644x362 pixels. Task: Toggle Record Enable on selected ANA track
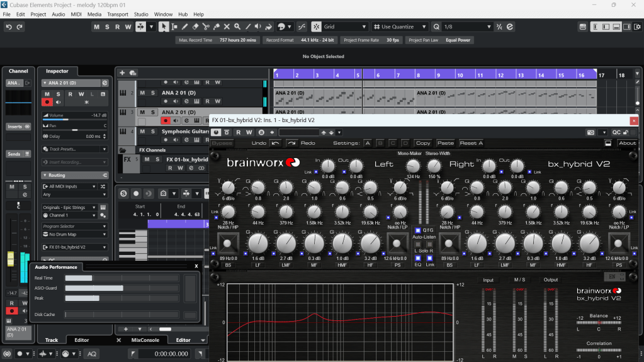pyautogui.click(x=166, y=120)
